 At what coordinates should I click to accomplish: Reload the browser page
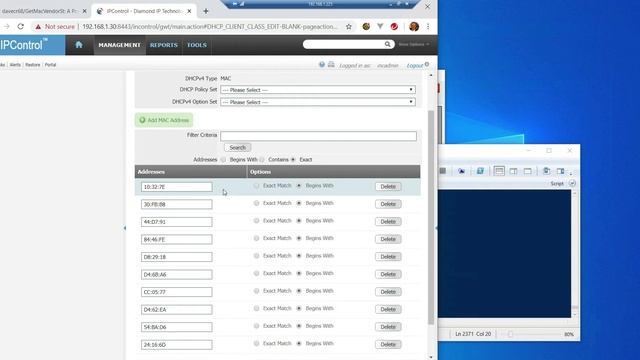point(20,27)
